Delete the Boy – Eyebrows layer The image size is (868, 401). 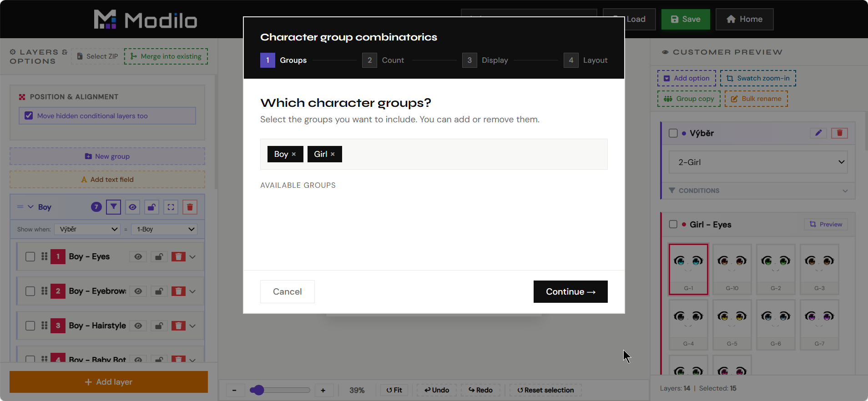tap(178, 291)
